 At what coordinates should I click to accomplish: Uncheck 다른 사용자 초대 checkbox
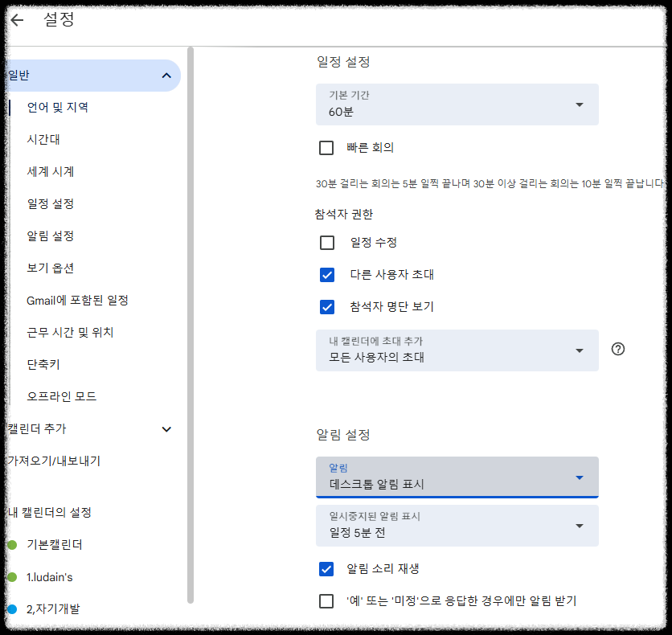point(327,275)
